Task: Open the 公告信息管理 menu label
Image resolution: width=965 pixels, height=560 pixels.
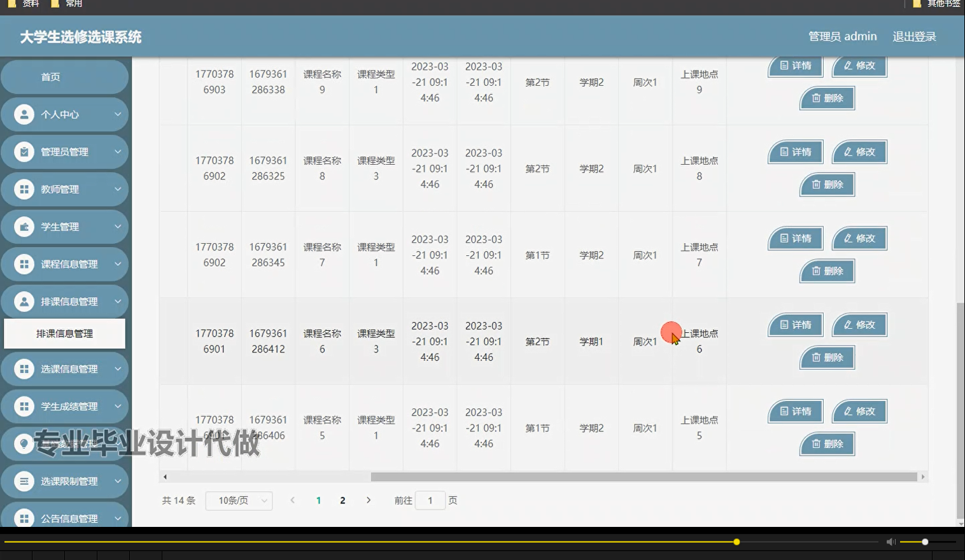Action: (69, 519)
